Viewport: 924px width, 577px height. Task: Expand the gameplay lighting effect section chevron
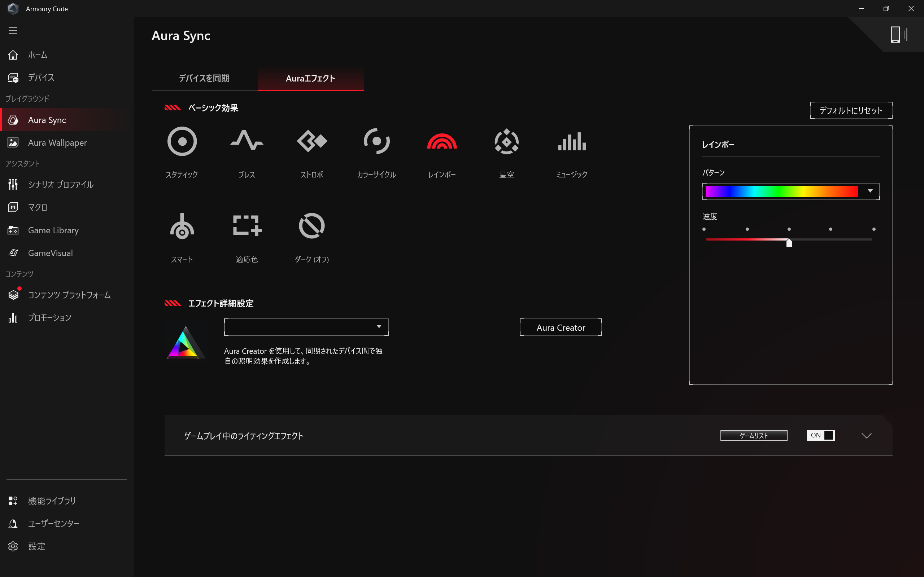(x=866, y=435)
